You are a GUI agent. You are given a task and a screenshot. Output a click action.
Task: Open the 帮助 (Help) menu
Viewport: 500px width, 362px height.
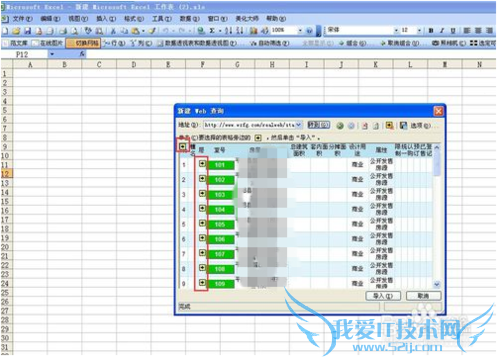click(x=276, y=19)
